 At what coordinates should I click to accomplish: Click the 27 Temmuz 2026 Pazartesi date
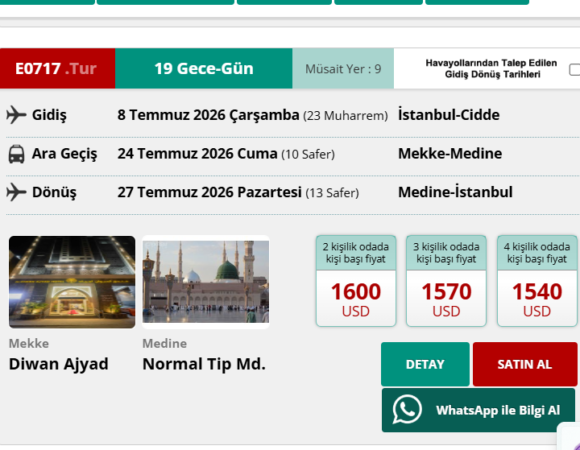(x=209, y=192)
